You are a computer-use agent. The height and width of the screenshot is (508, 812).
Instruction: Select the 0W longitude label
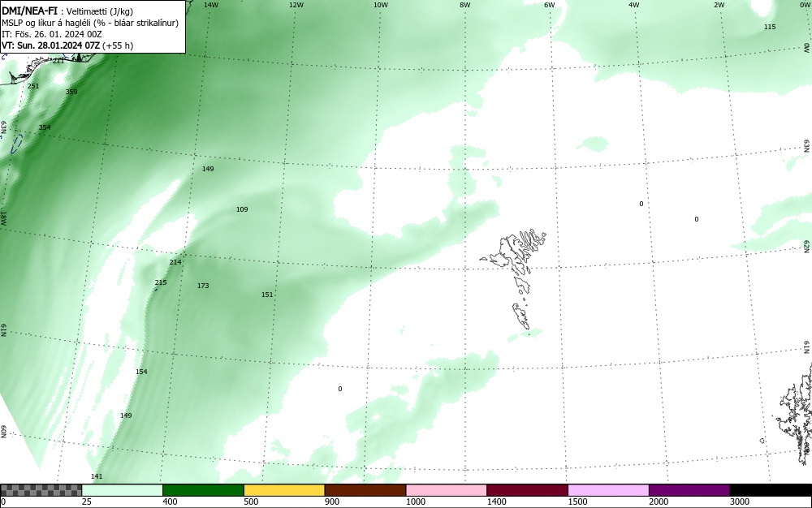pyautogui.click(x=804, y=5)
